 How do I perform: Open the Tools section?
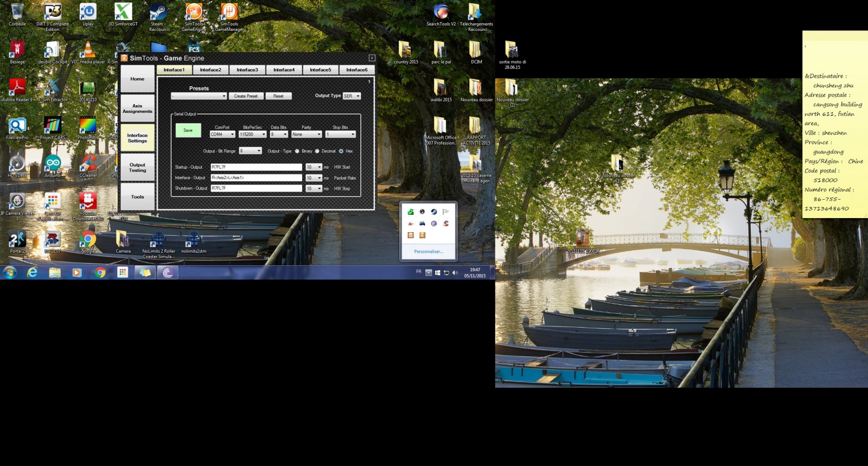point(137,197)
